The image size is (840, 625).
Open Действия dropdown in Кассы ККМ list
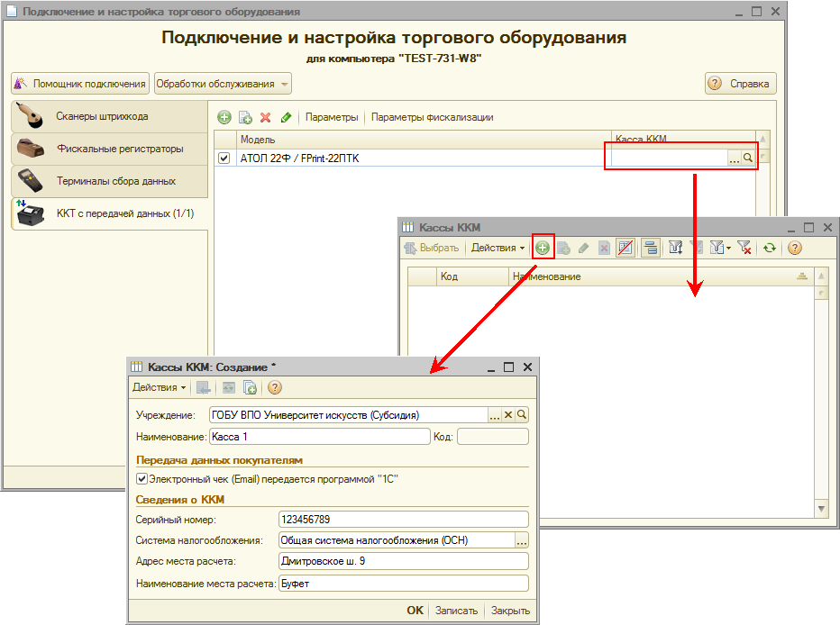[x=498, y=248]
